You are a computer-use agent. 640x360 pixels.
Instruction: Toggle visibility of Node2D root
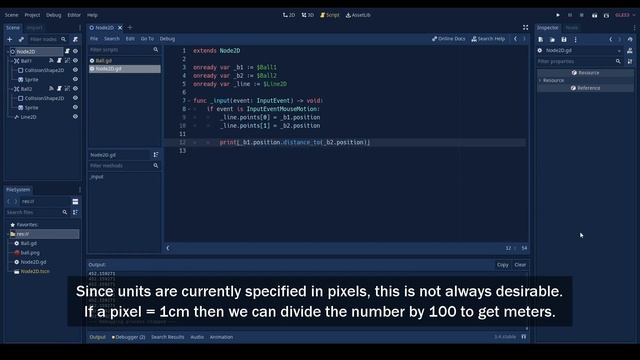[75, 51]
